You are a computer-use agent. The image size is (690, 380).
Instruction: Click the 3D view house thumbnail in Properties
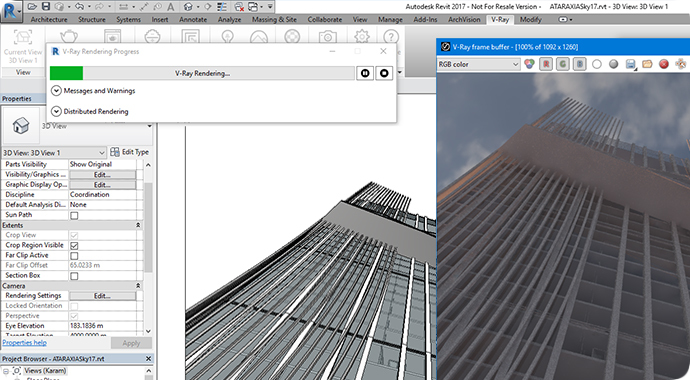click(x=21, y=126)
